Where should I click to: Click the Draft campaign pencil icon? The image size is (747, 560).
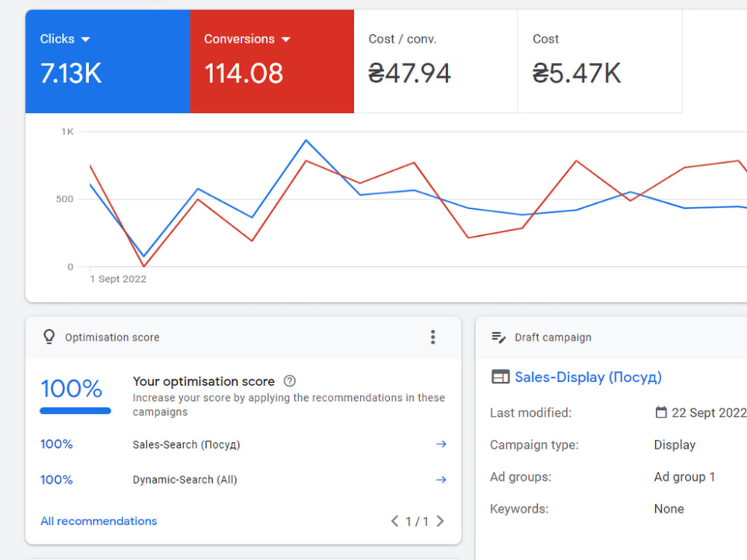498,337
